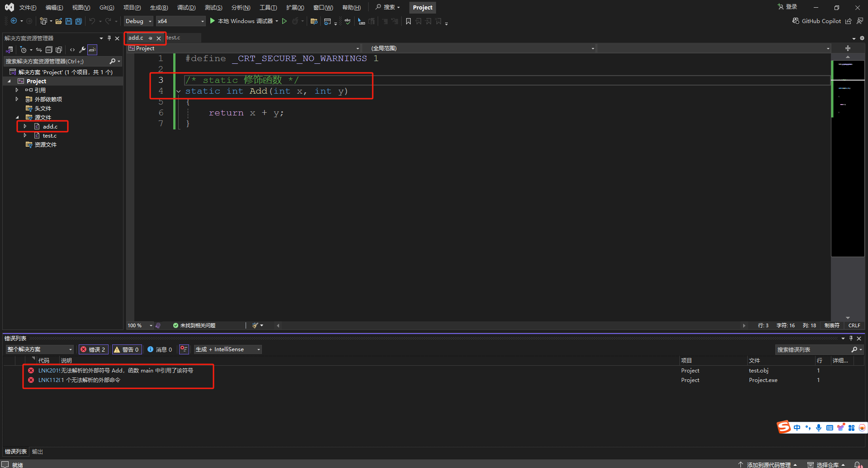The image size is (868, 468).
Task: Click the 搜索 button in title bar
Action: [x=388, y=7]
